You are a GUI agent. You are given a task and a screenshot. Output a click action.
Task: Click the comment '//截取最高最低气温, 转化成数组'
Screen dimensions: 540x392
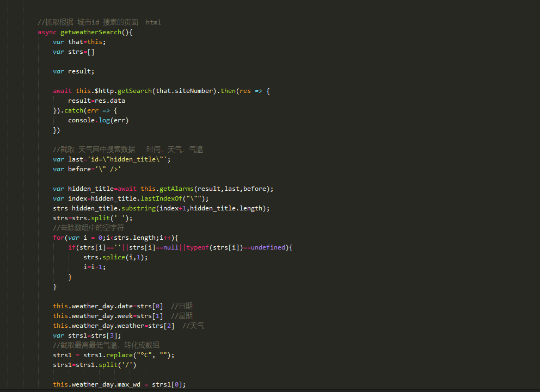[106, 345]
